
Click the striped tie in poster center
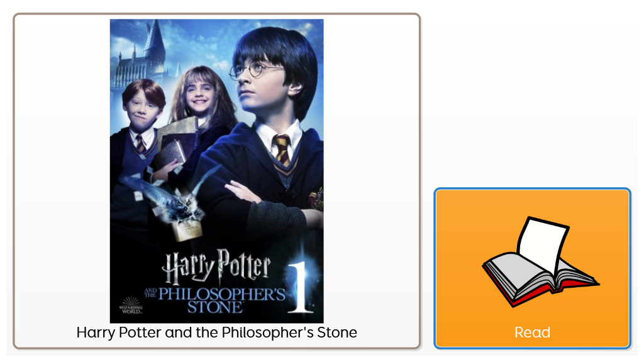coord(282,150)
